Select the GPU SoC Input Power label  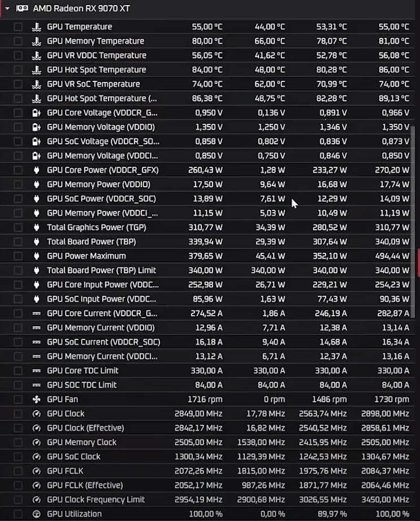(x=102, y=299)
